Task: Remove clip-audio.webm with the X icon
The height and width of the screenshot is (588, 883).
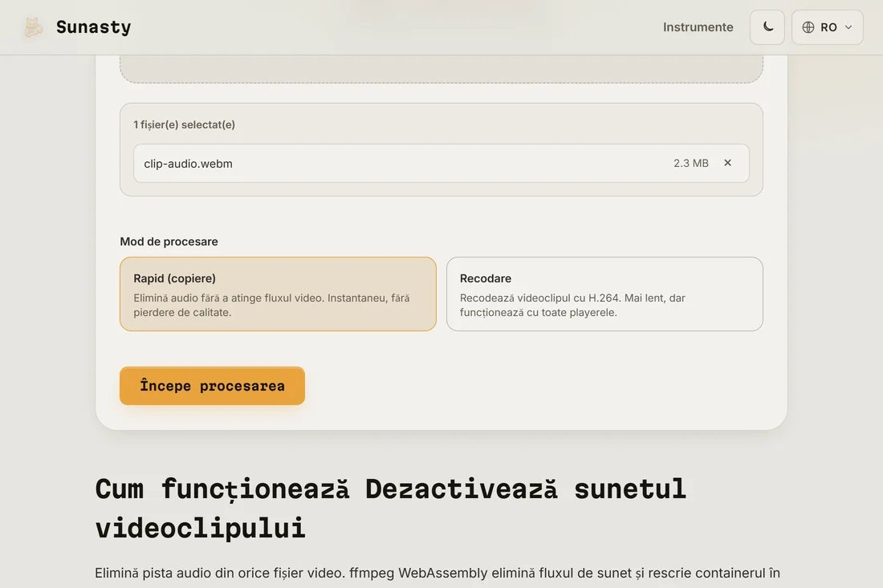Action: (x=727, y=163)
